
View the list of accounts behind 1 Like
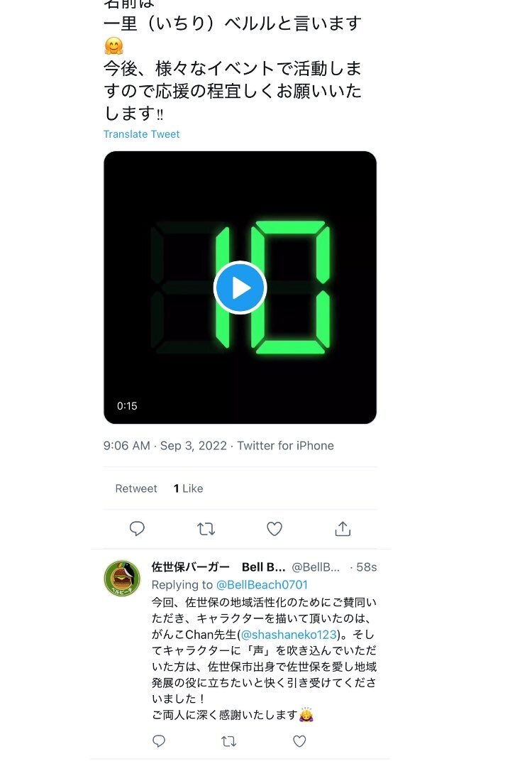(188, 488)
